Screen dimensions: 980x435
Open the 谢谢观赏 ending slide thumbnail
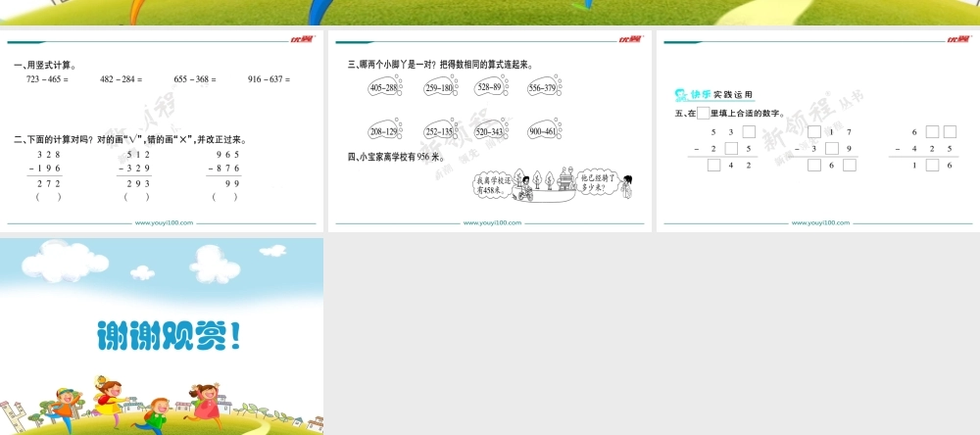(162, 336)
